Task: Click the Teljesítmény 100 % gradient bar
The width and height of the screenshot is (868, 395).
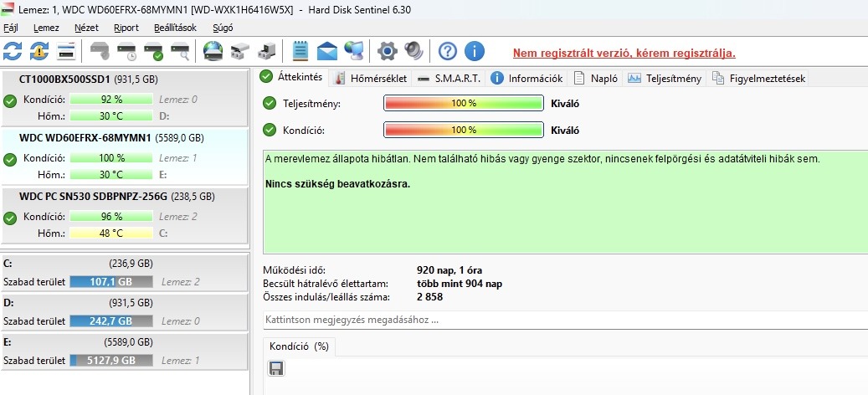Action: point(464,104)
